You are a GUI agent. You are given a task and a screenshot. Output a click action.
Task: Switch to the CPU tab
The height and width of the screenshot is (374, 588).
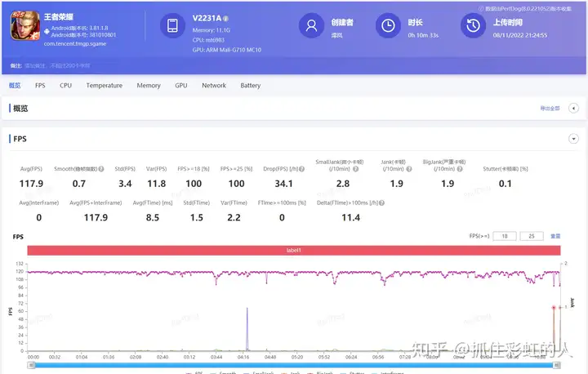(x=65, y=86)
